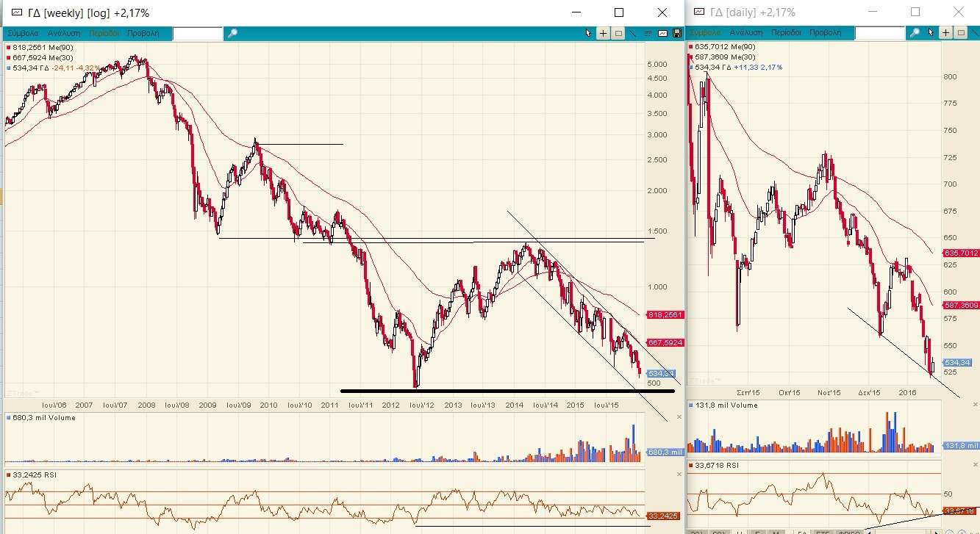Close the weekly Volume panel
Viewport: 980px width, 534px height.
[x=679, y=417]
